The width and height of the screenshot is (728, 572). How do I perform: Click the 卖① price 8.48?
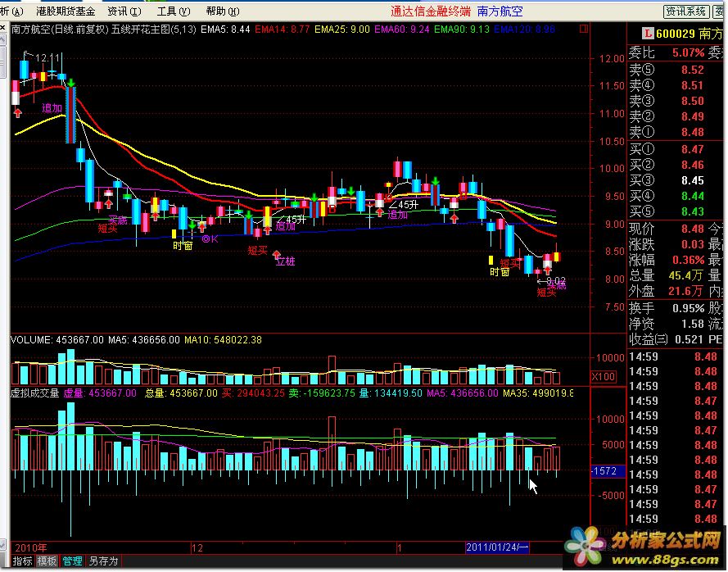692,133
